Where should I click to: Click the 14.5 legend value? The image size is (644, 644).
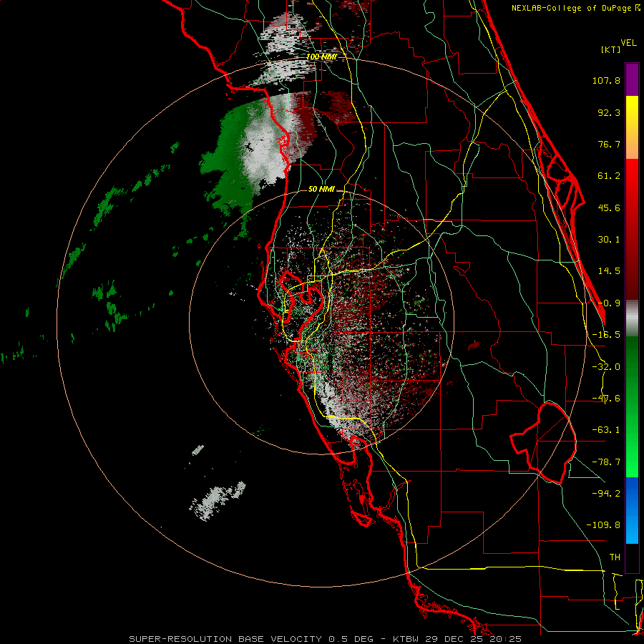[x=609, y=271]
